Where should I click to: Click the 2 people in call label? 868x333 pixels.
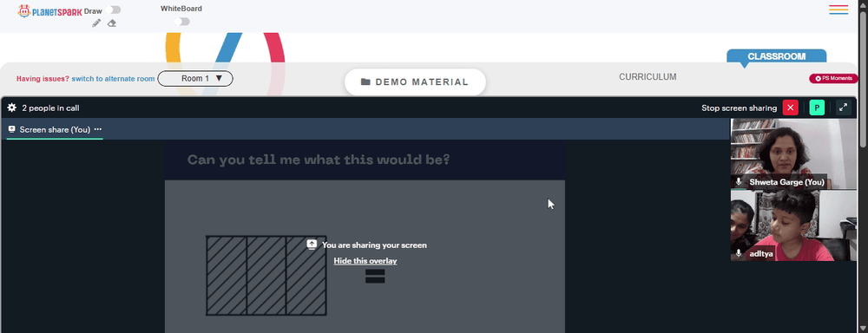pyautogui.click(x=50, y=108)
